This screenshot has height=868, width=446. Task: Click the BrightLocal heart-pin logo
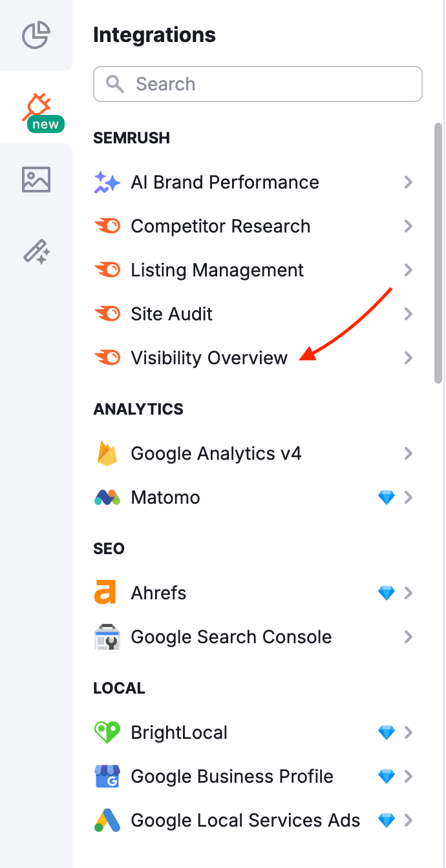pos(107,732)
